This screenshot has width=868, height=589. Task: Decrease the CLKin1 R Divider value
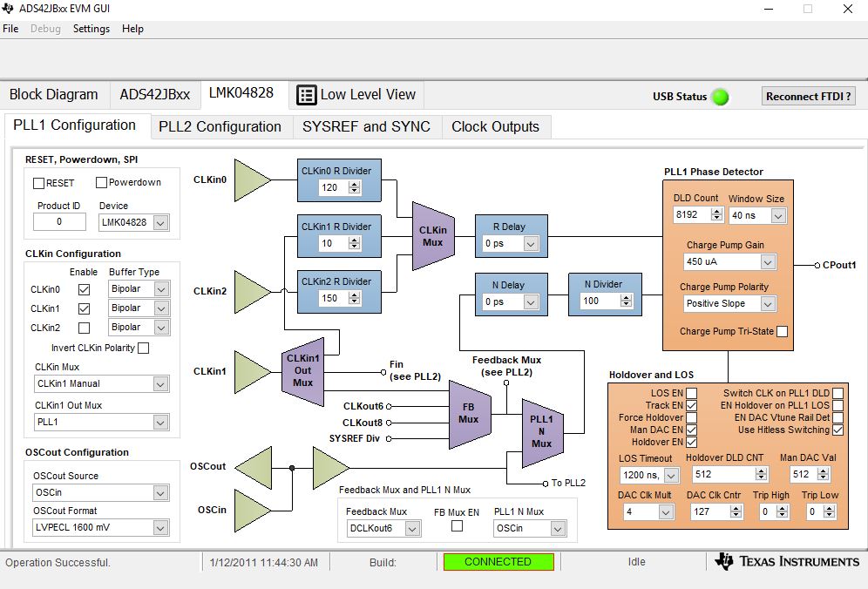pos(355,247)
